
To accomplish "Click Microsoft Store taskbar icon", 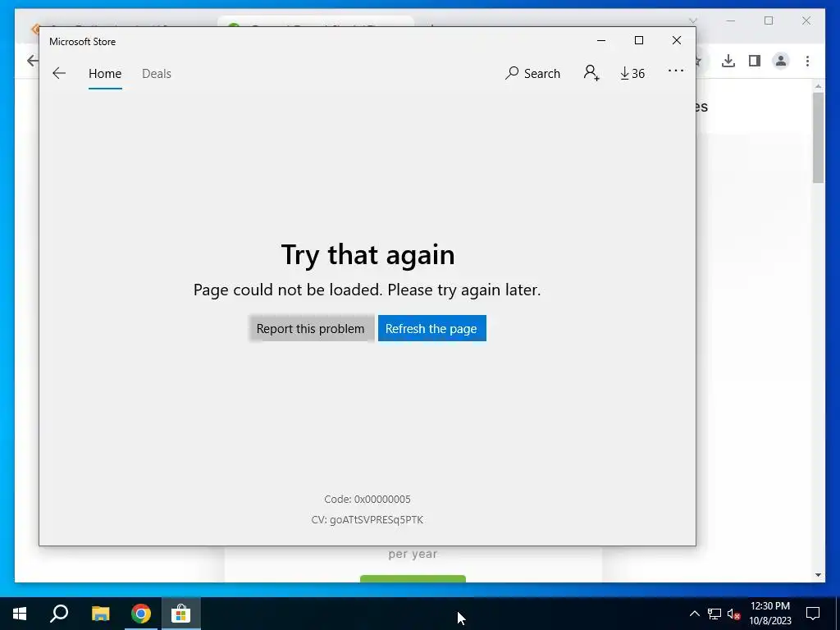I will point(181,614).
